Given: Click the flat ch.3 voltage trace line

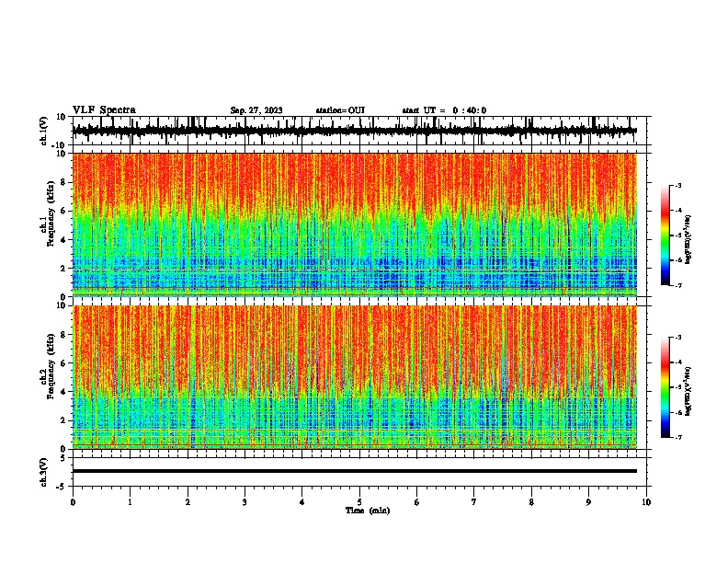Looking at the screenshot, I should [355, 471].
